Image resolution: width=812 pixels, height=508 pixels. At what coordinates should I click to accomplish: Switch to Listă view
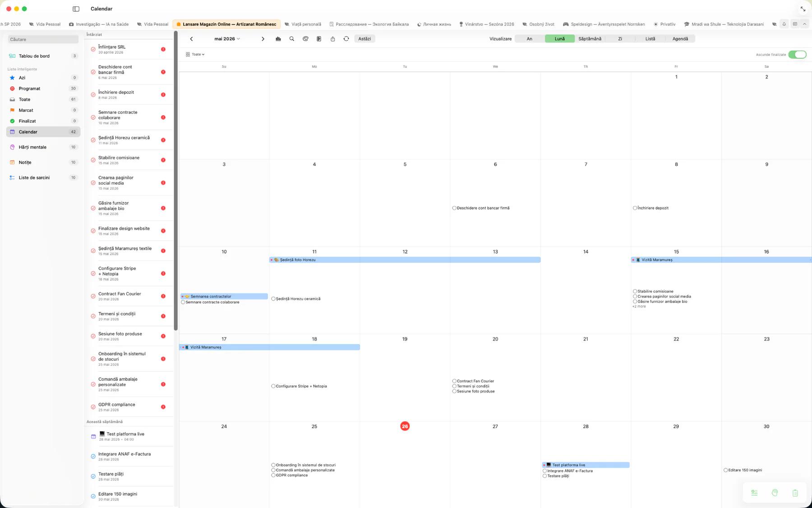click(650, 39)
